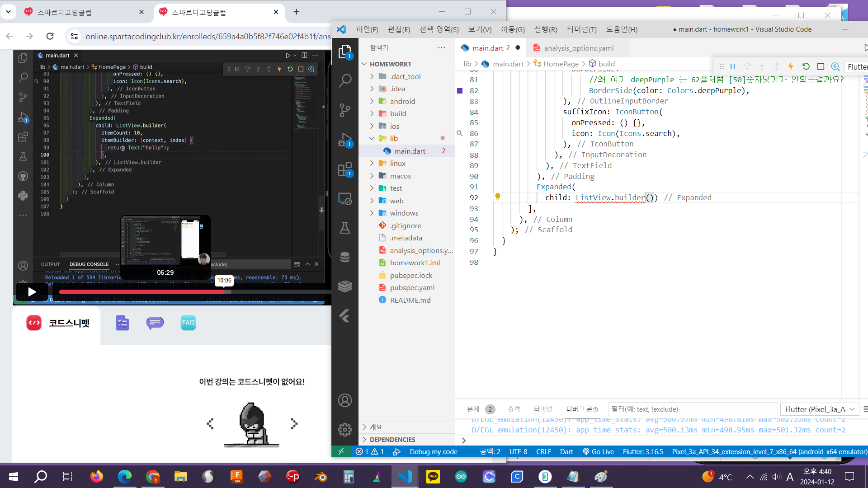Expand the .dart_tool folder

[x=372, y=76]
